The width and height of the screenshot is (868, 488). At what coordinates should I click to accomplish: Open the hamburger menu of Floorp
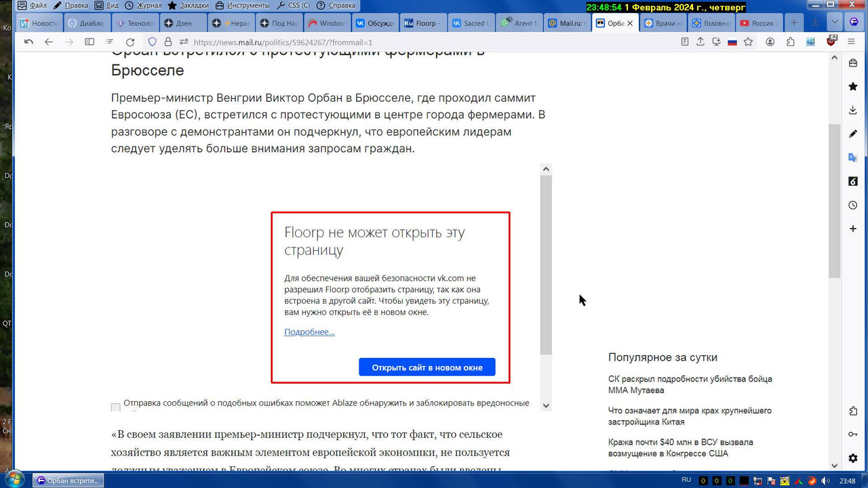(x=852, y=41)
